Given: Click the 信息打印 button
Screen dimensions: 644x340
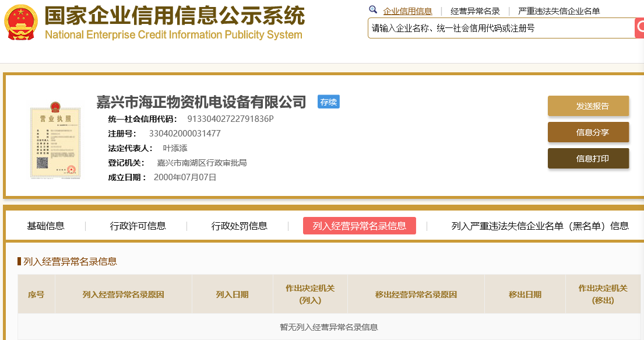Looking at the screenshot, I should pyautogui.click(x=588, y=159).
